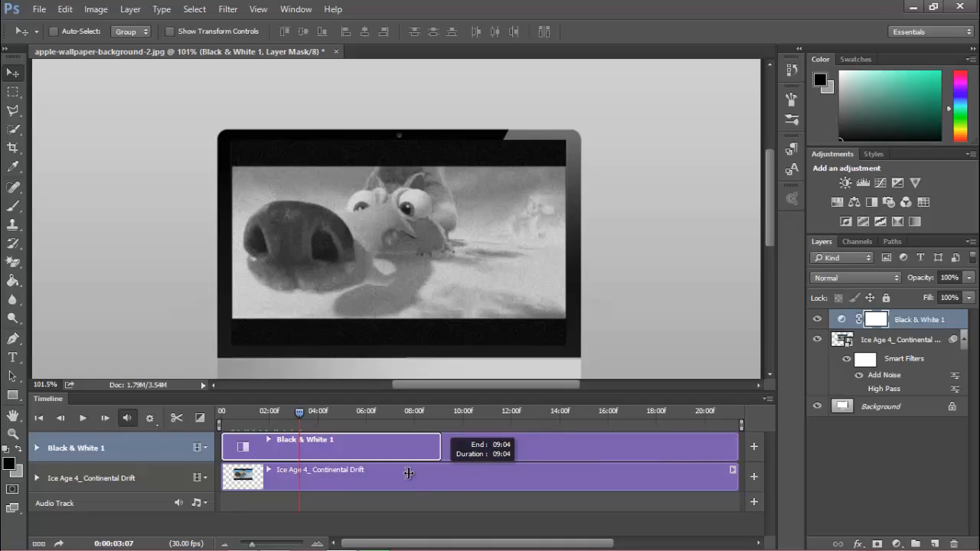
Task: Select the Pen tool
Action: tap(13, 338)
